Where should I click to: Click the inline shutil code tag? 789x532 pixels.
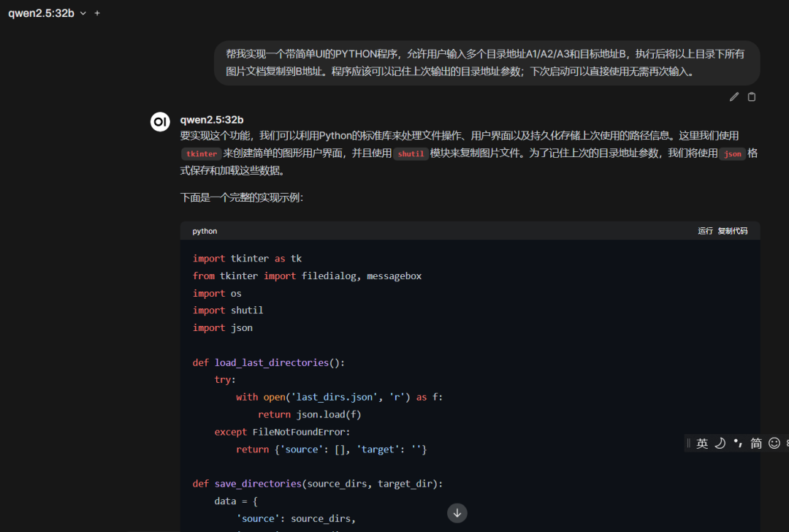point(411,154)
